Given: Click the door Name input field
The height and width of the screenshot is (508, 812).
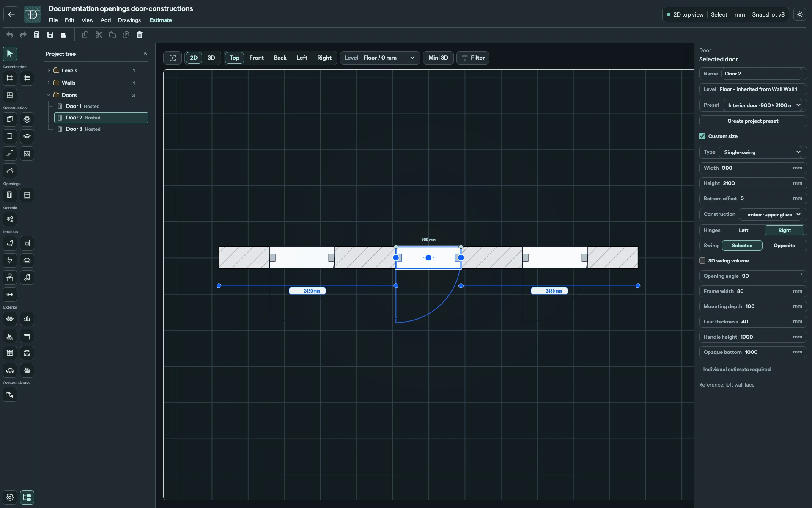Looking at the screenshot, I should pyautogui.click(x=762, y=74).
